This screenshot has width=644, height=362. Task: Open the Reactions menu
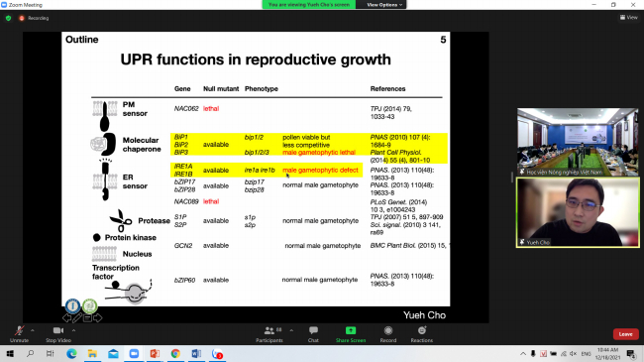pyautogui.click(x=422, y=333)
